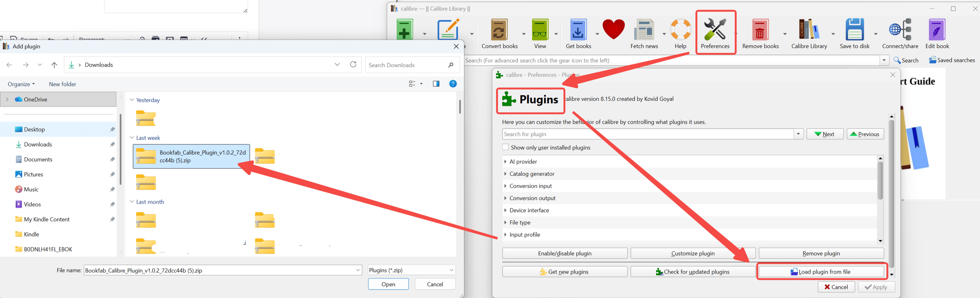Open Saved searches in calibre
Image resolution: width=980 pixels, height=298 pixels.
click(952, 60)
